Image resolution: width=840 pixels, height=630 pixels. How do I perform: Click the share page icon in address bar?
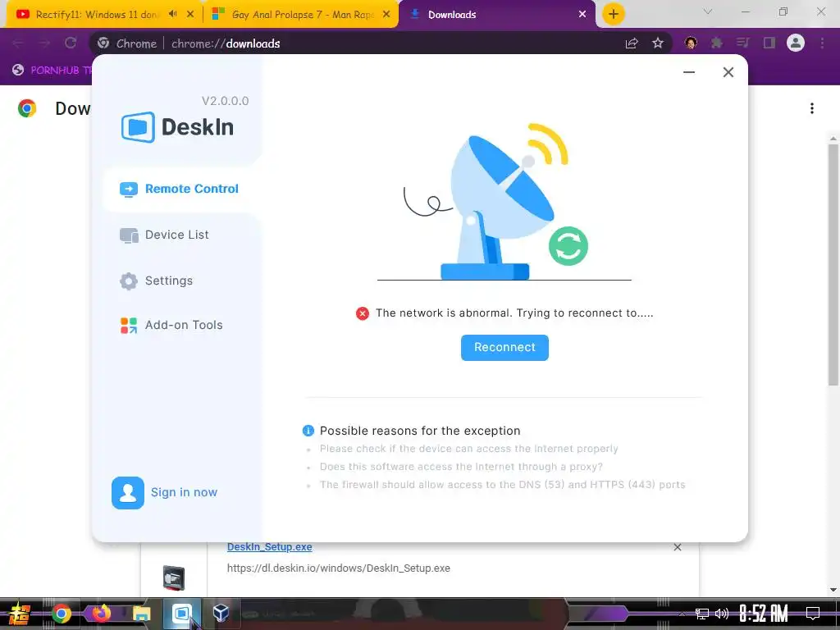(x=632, y=43)
